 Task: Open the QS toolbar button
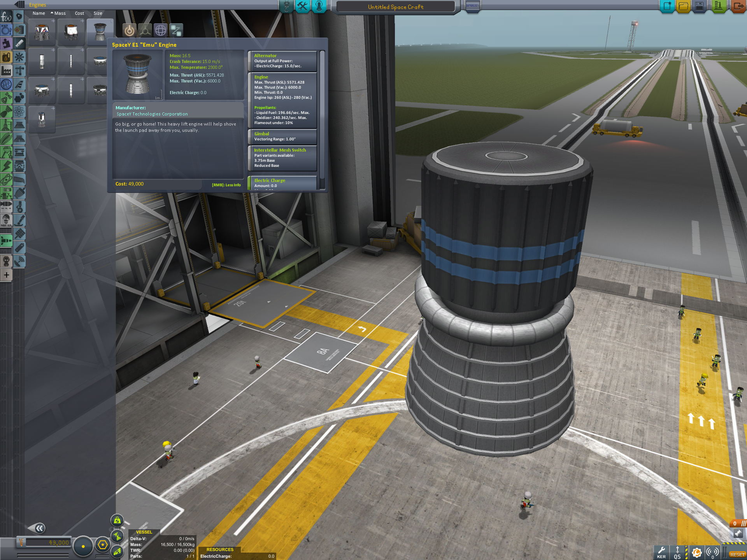(x=677, y=552)
